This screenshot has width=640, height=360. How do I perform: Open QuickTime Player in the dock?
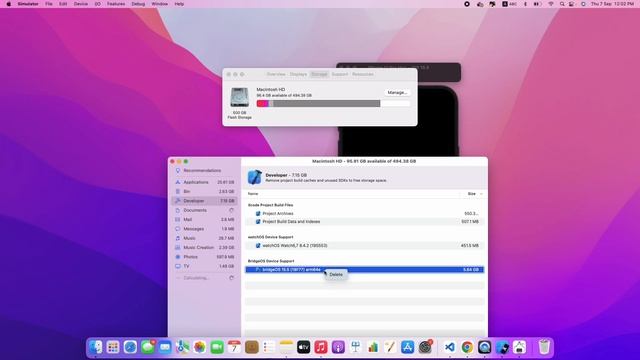pyautogui.click(x=484, y=347)
